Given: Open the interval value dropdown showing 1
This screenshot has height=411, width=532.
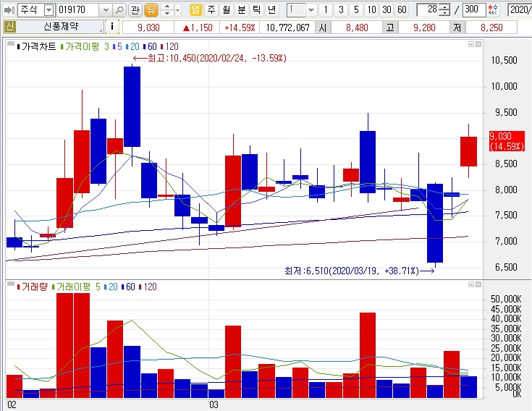Looking at the screenshot, I should pos(311,10).
